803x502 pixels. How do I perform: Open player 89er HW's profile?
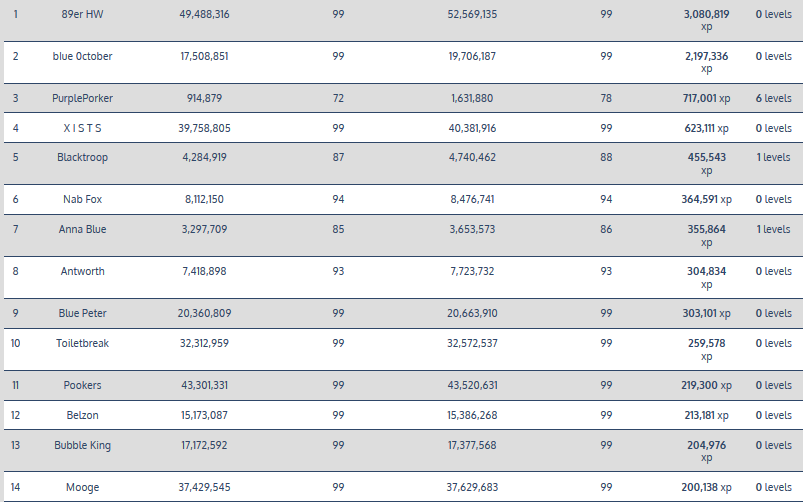click(x=82, y=14)
